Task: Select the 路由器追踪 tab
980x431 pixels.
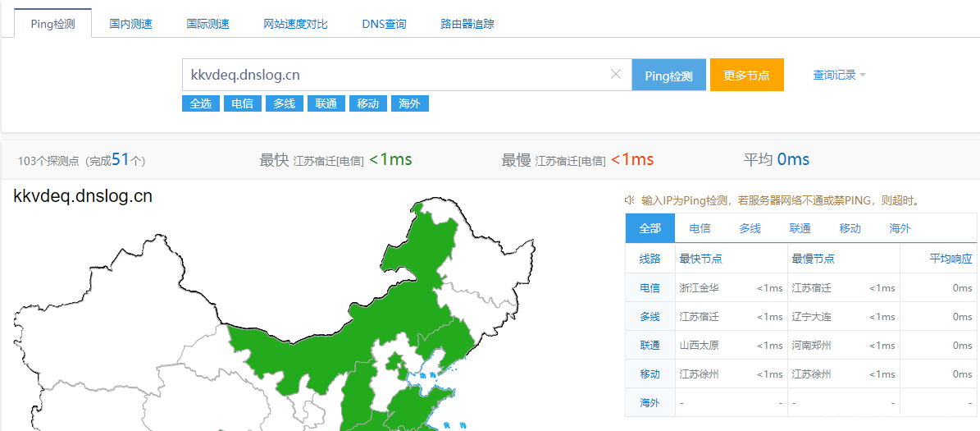Action: [x=467, y=24]
